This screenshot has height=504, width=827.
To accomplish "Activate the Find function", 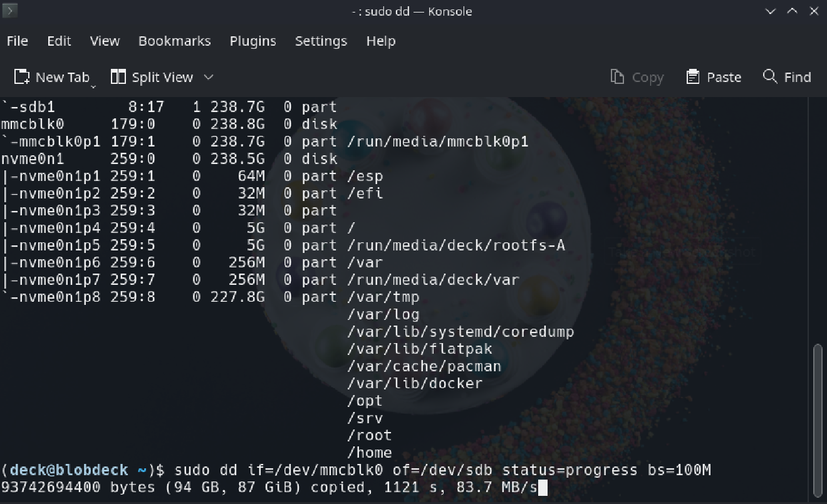I will pyautogui.click(x=786, y=76).
